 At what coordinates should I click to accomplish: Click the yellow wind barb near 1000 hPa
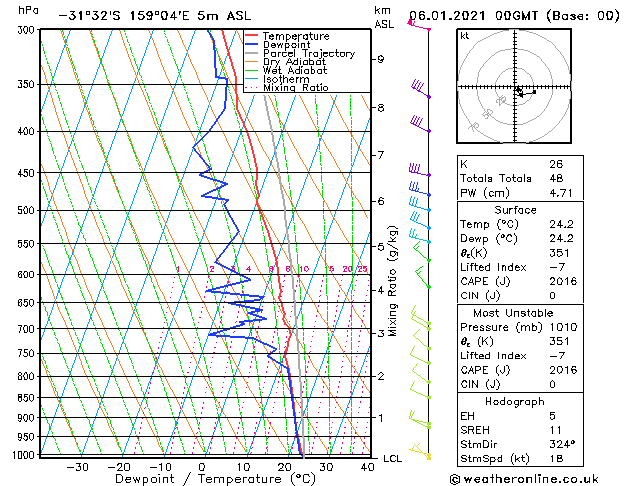pyautogui.click(x=420, y=451)
